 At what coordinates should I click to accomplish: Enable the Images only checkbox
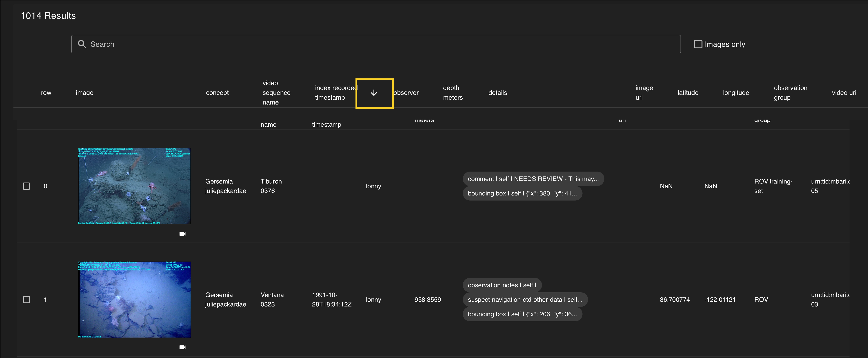click(698, 44)
